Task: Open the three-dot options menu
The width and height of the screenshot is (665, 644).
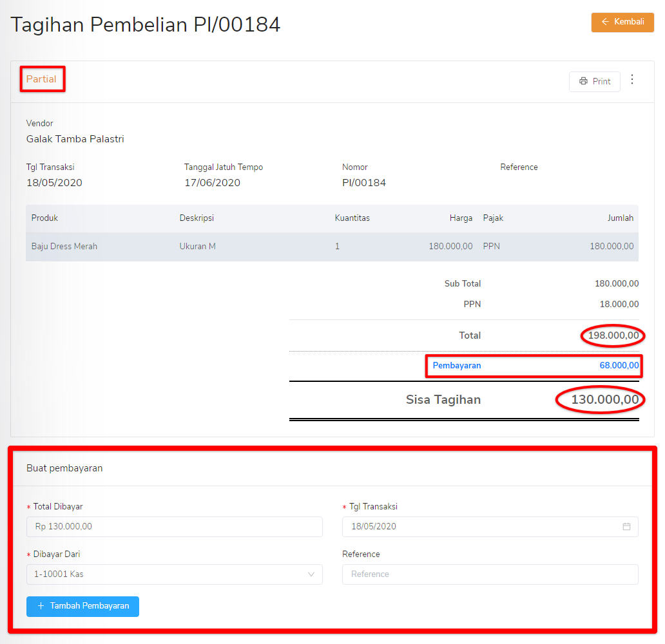Action: [632, 79]
